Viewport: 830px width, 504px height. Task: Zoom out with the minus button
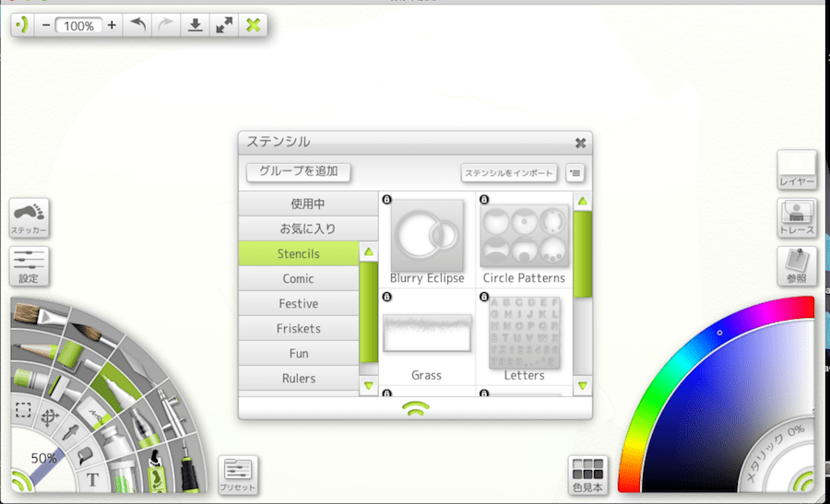[46, 26]
